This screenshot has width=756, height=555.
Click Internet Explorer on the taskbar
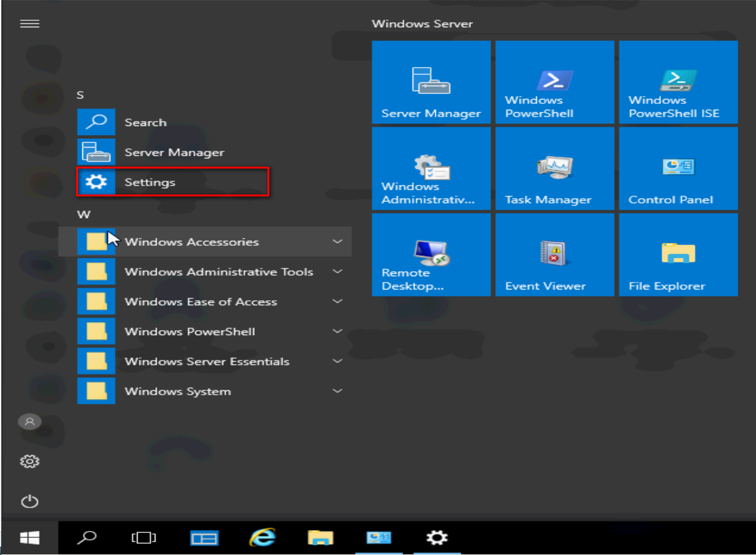[x=262, y=538]
